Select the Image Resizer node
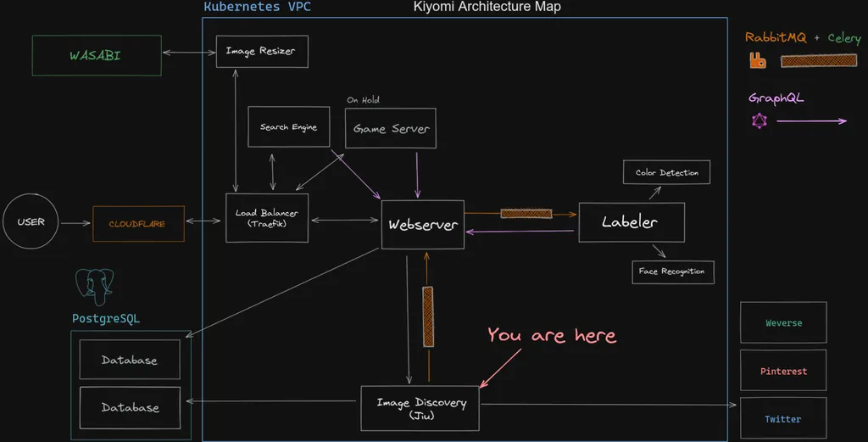The image size is (868, 442). click(262, 52)
